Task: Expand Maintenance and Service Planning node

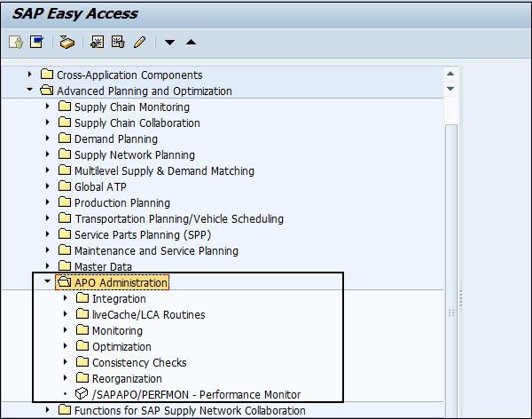Action: [48, 249]
